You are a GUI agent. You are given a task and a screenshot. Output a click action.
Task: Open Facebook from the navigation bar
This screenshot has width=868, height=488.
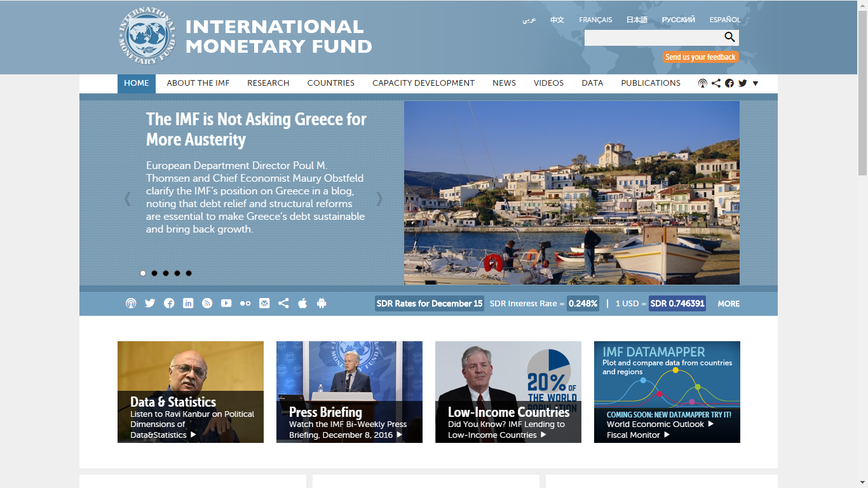(729, 83)
